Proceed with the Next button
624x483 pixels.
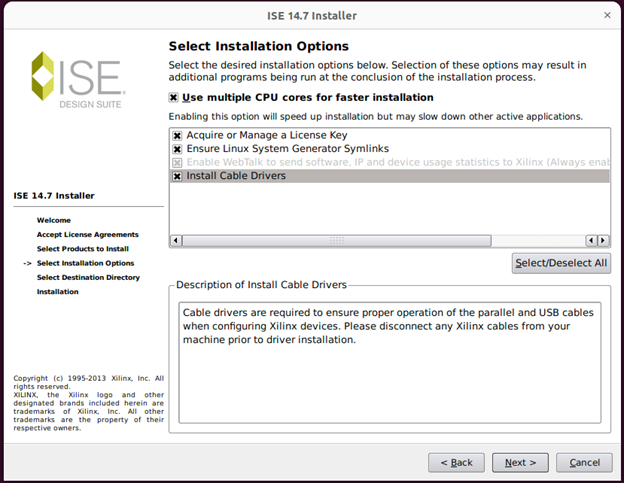coord(520,463)
